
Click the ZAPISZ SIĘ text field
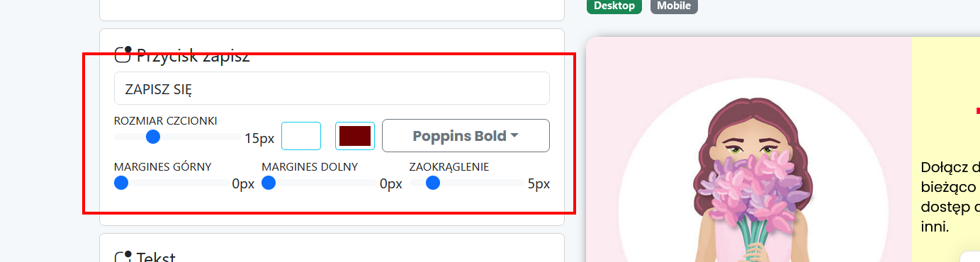point(332,89)
